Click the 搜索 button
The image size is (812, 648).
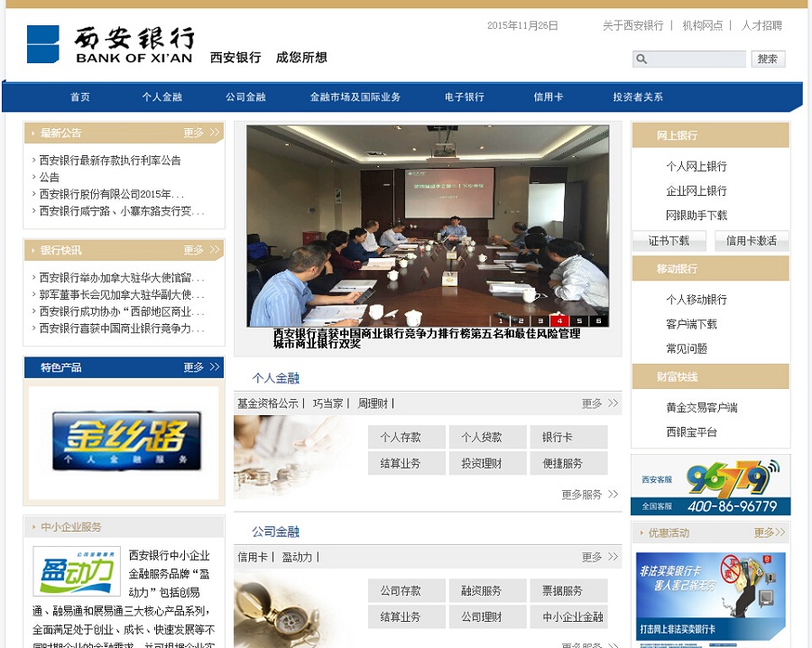pos(768,59)
